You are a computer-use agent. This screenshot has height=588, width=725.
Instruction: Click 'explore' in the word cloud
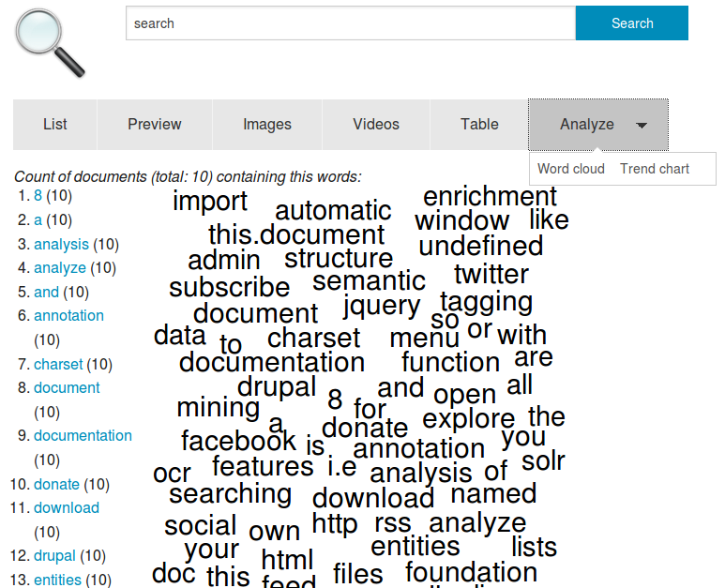[x=468, y=419]
